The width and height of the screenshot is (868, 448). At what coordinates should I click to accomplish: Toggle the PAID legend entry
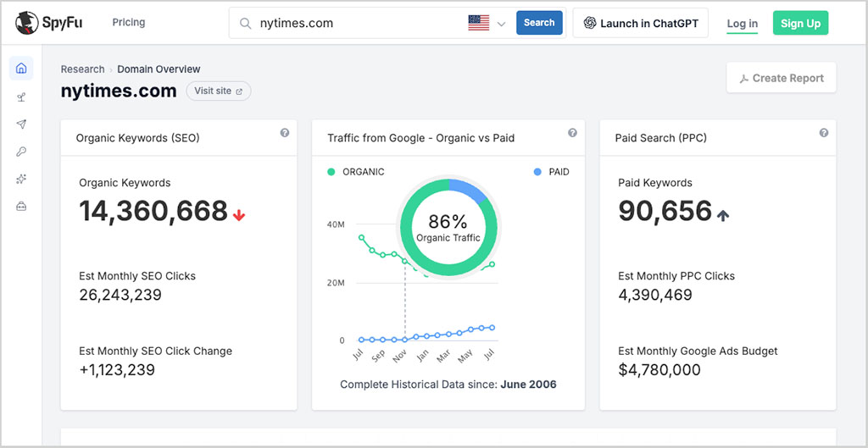[x=551, y=172]
